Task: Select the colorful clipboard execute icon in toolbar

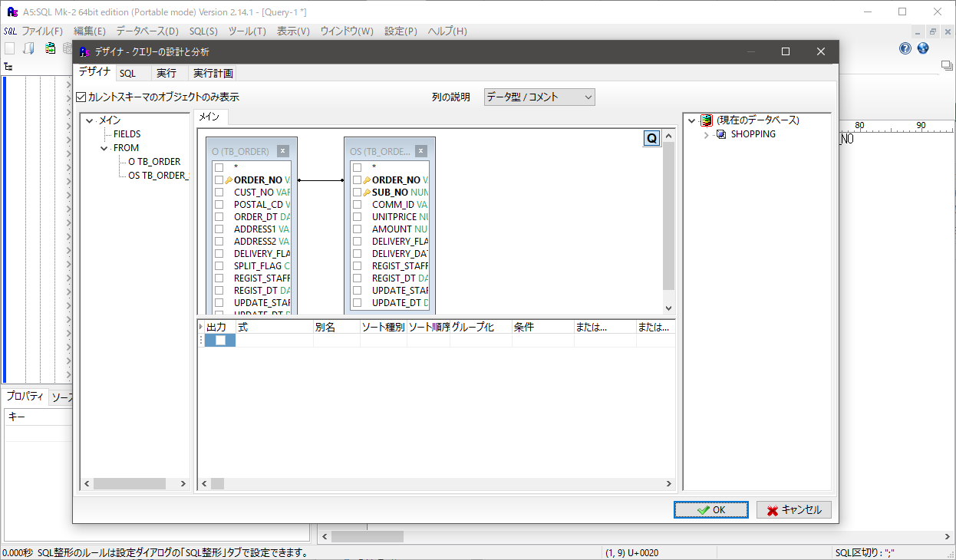Action: click(50, 48)
